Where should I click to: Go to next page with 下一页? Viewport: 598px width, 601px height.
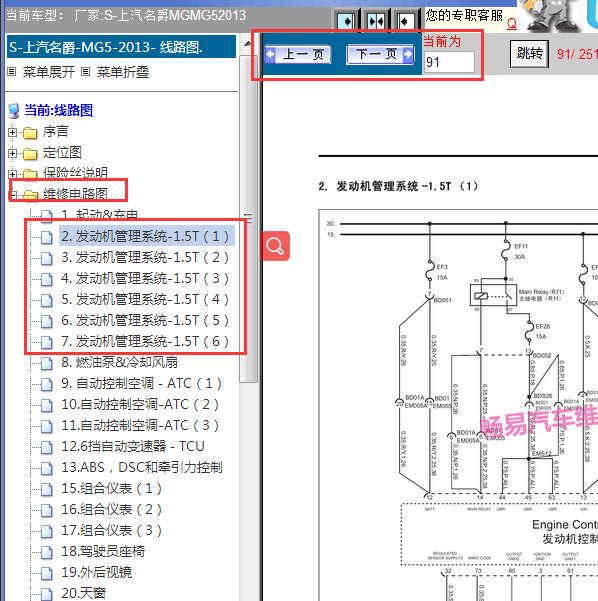point(380,54)
